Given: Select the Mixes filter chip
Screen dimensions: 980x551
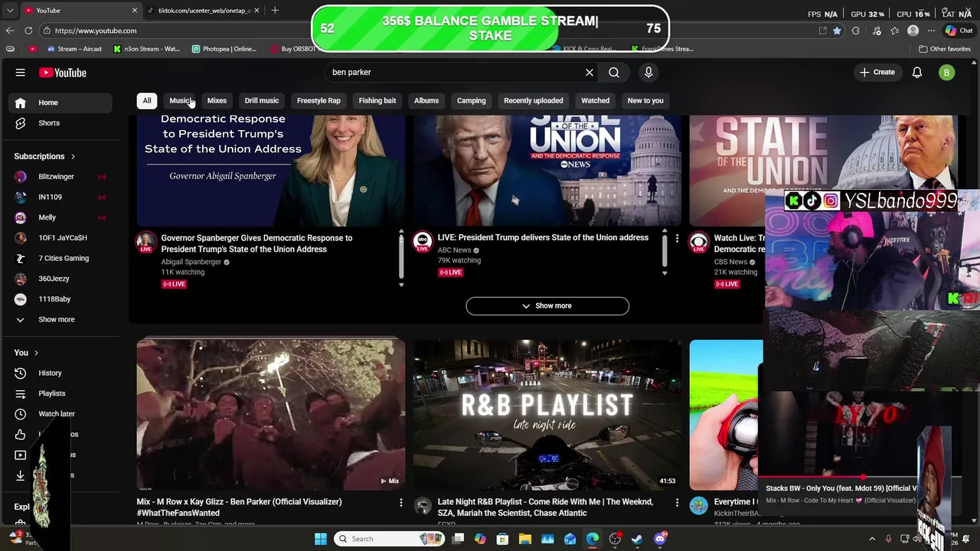Looking at the screenshot, I should pos(217,101).
